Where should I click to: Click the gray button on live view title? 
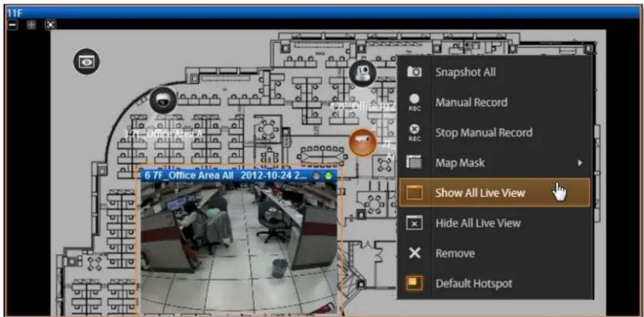coord(316,176)
